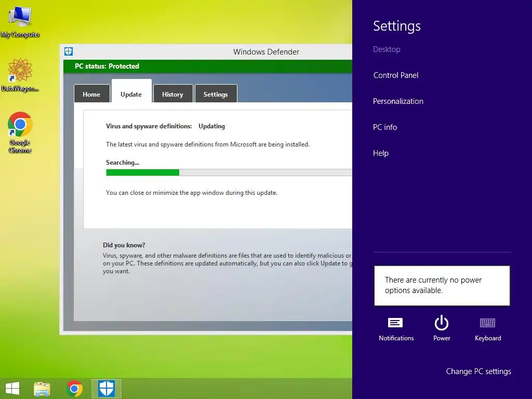Click the 'Did you know?' heading
The width and height of the screenshot is (532, 399).
click(124, 245)
